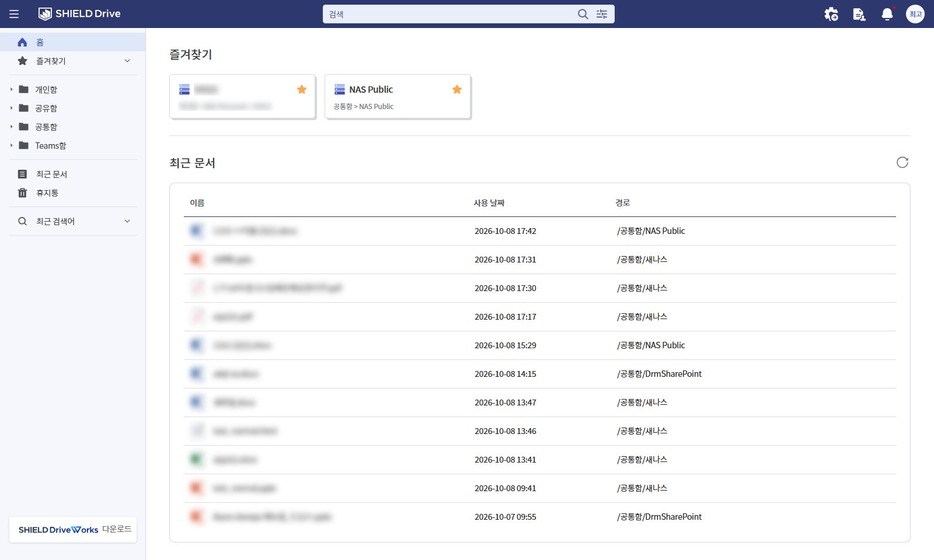Screen dimensions: 934x560
Task: Click the Word icon on 17:42 row
Action: click(x=197, y=231)
